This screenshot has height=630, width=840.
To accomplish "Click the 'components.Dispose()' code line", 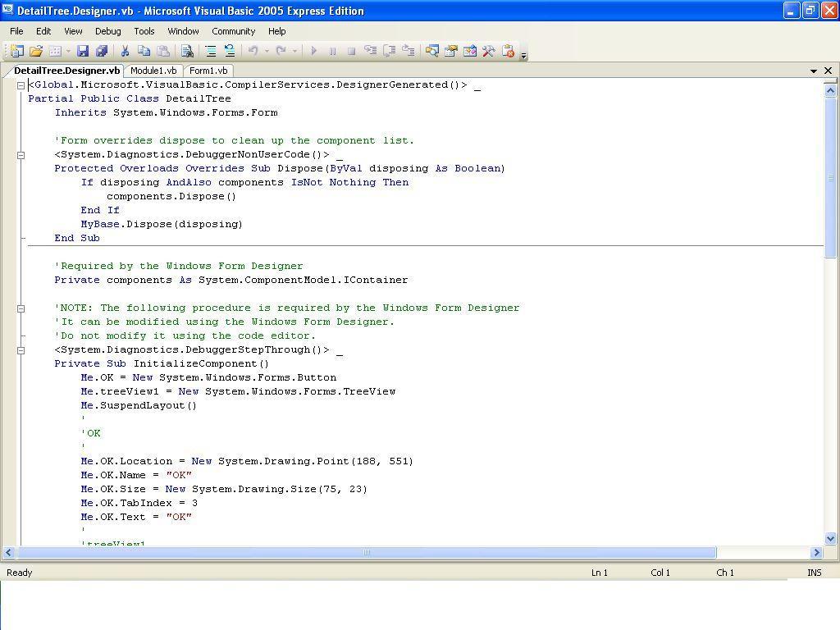I will click(x=171, y=196).
